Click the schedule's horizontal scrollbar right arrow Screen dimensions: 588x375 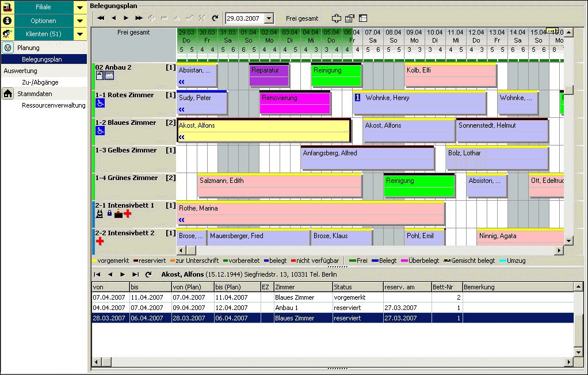click(558, 250)
